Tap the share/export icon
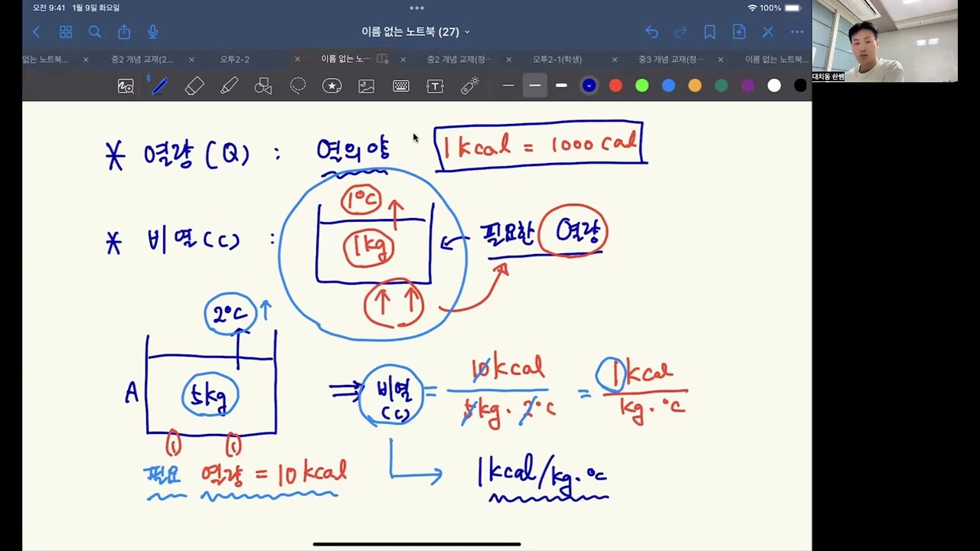 (x=124, y=32)
